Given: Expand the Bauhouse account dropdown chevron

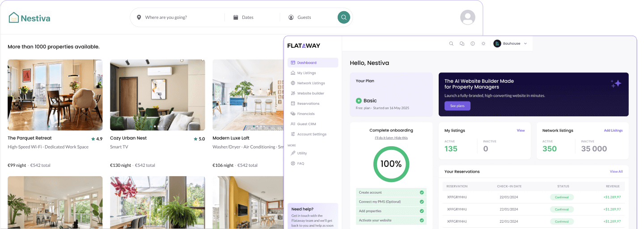Looking at the screenshot, I should pos(525,43).
